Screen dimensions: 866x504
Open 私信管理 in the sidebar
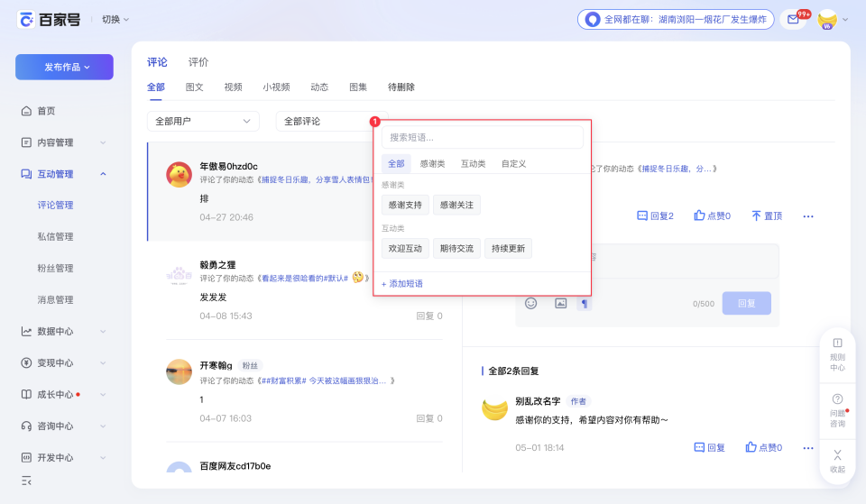pyautogui.click(x=55, y=237)
